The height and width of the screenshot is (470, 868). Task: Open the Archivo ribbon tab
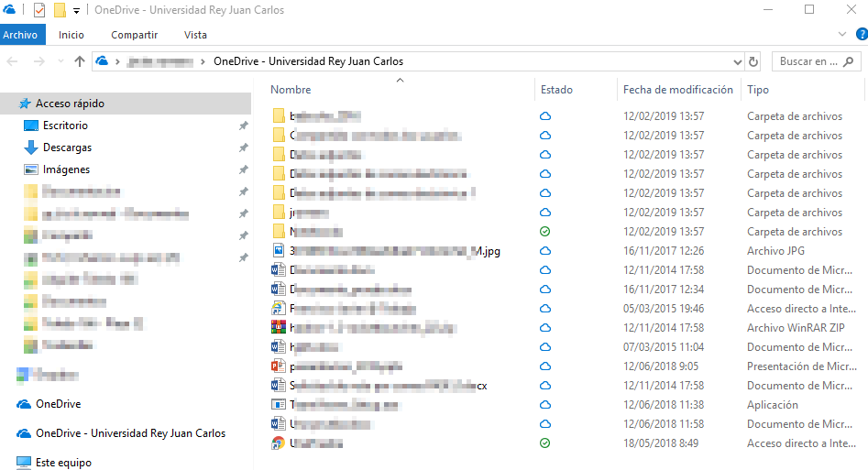tap(20, 35)
